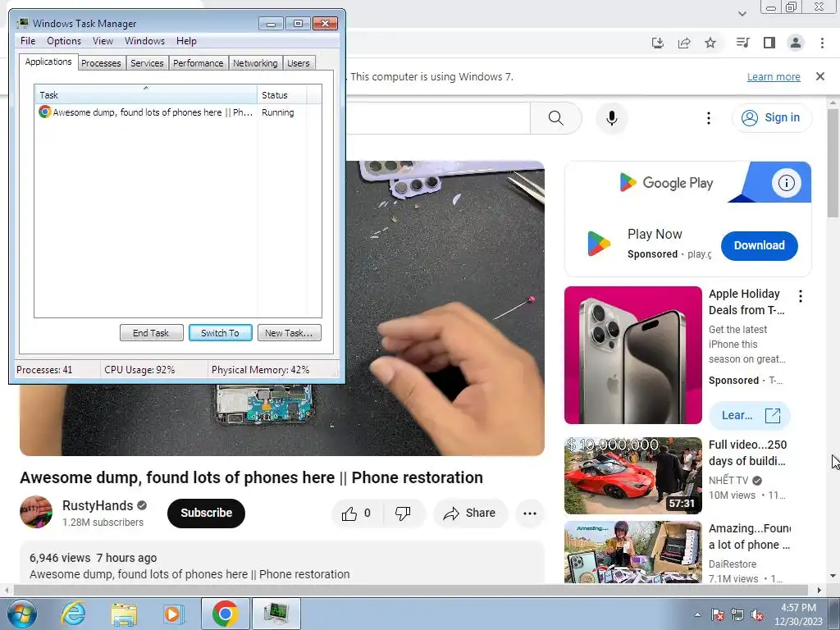Open the Users tab
The image size is (840, 630).
point(299,63)
